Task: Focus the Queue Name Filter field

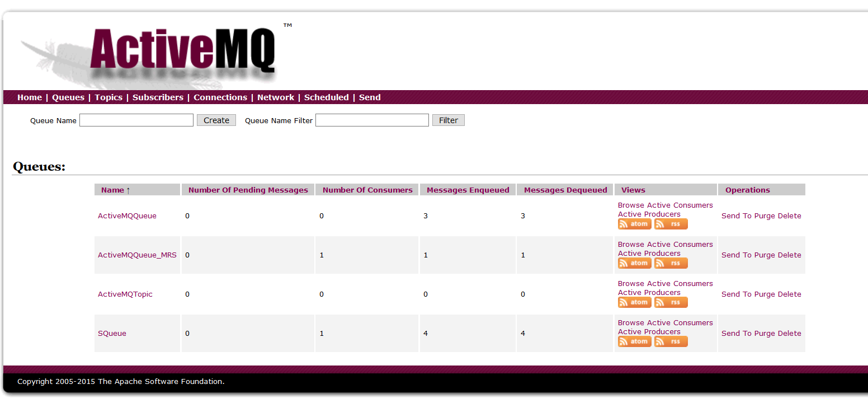Action: pyautogui.click(x=372, y=120)
